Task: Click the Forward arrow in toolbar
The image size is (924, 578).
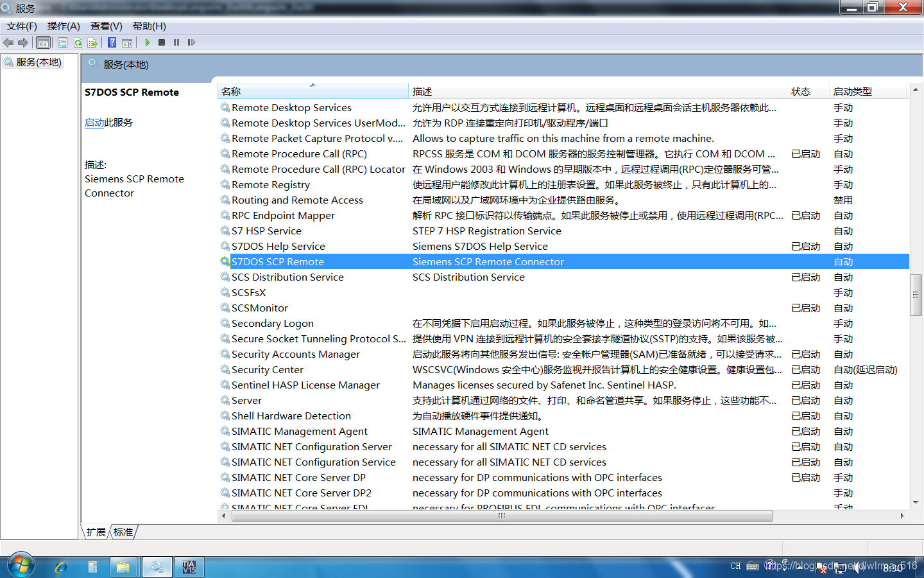Action: pos(23,42)
